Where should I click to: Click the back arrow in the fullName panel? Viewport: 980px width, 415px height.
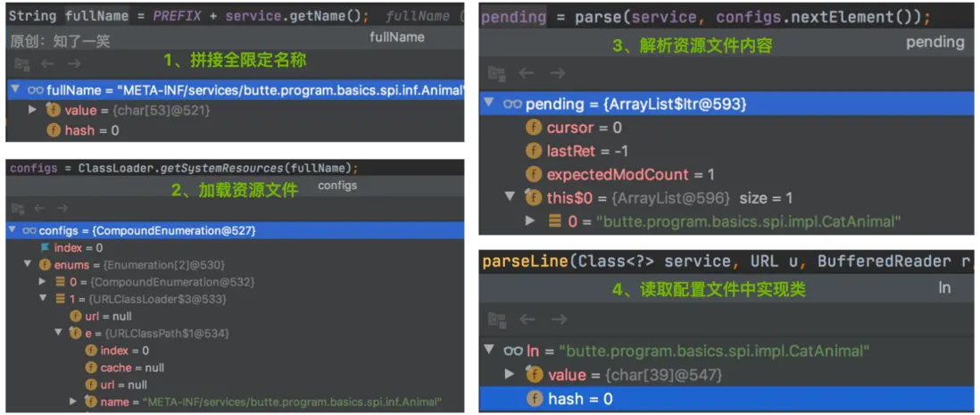click(x=49, y=63)
